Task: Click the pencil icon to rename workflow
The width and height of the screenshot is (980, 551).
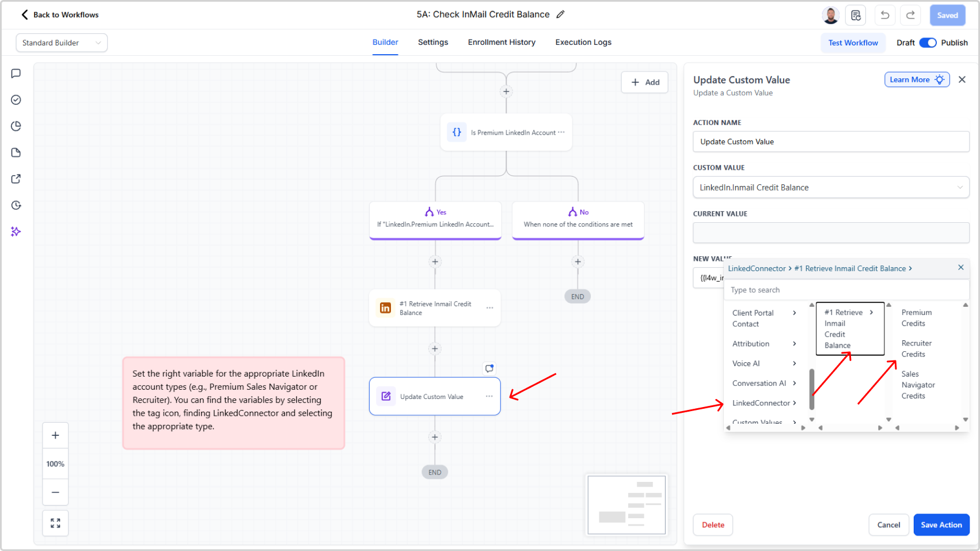Action: (x=560, y=14)
